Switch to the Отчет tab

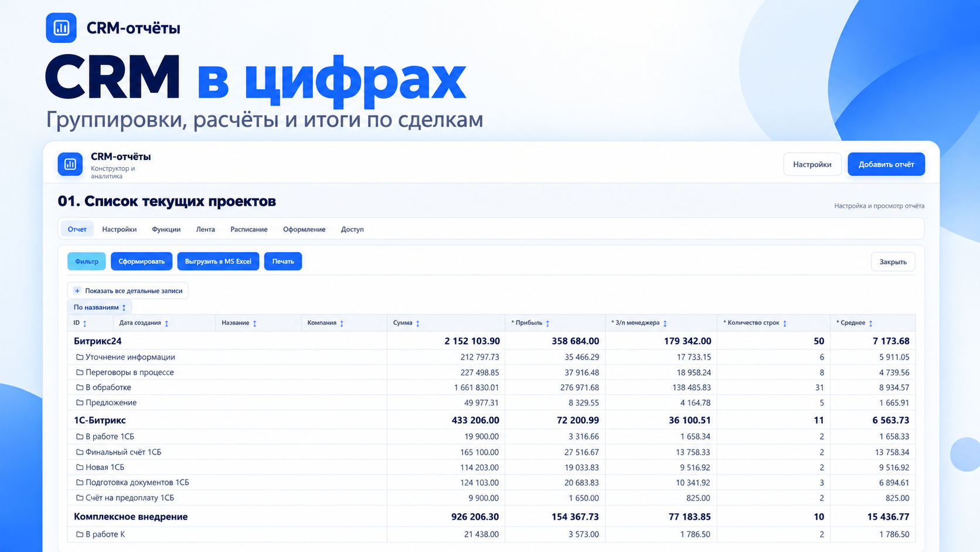(77, 229)
